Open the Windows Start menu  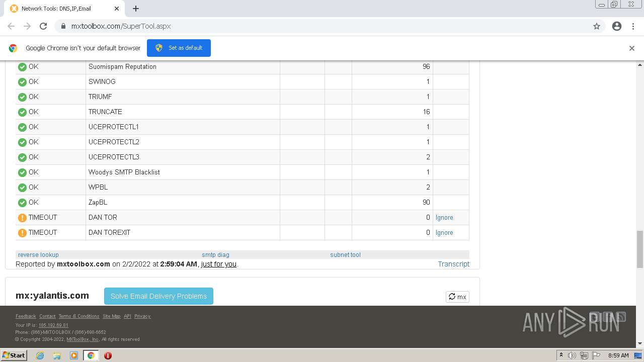pos(14,355)
